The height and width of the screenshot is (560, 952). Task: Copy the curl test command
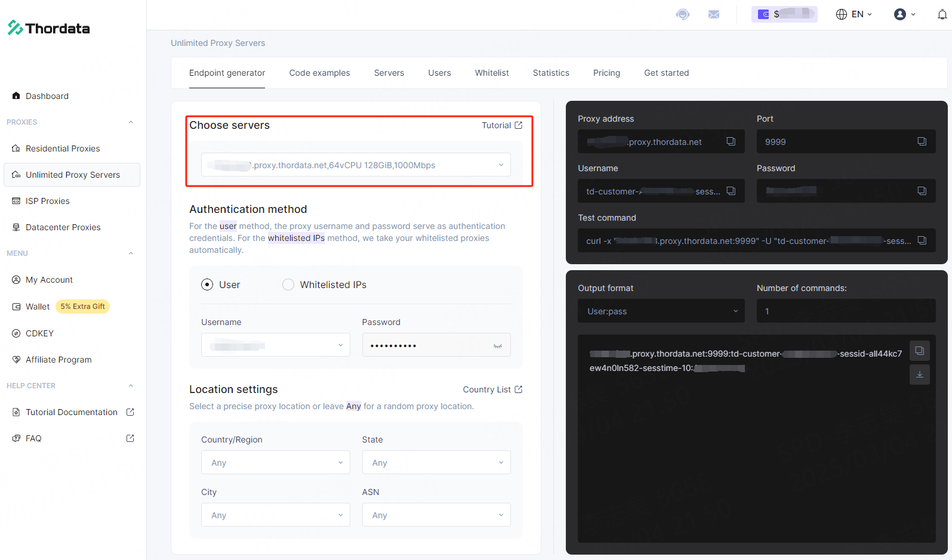[922, 240]
